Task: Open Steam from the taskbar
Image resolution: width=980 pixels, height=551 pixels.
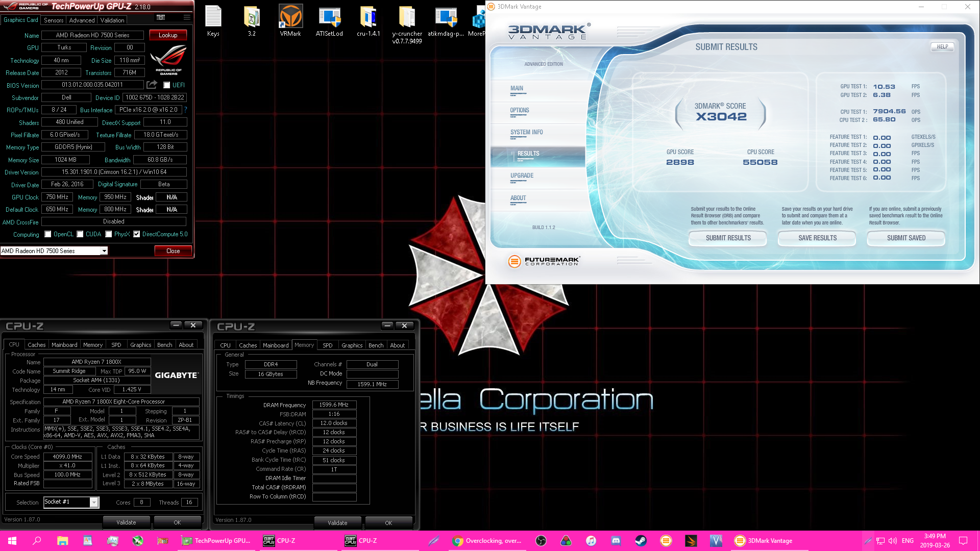Action: tap(641, 541)
